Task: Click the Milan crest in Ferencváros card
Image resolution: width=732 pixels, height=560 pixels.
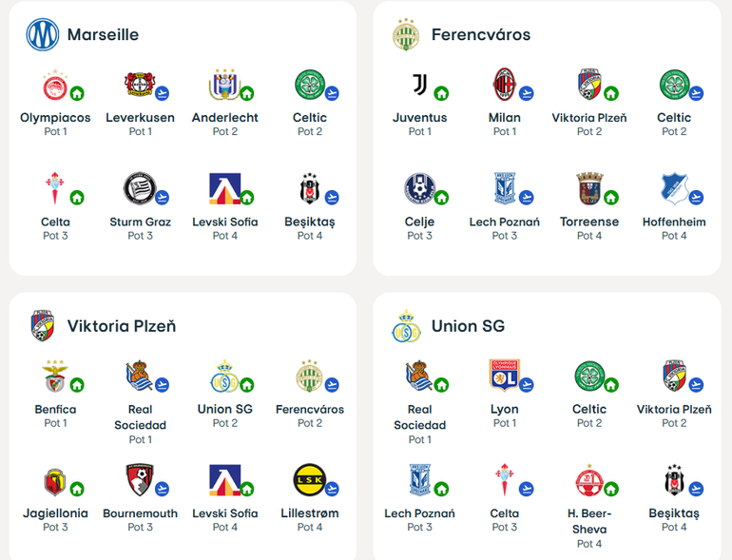Action: tap(504, 85)
